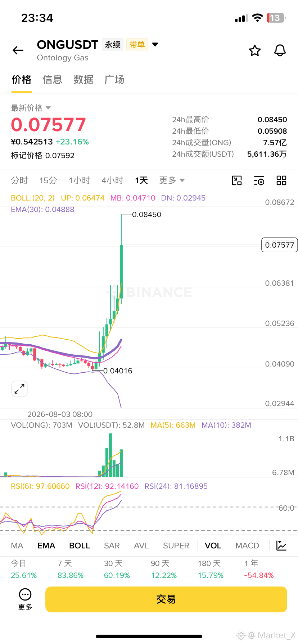Tap the RSI(6): 97.60660 readout
This screenshot has width=298, height=644.
tap(40, 486)
